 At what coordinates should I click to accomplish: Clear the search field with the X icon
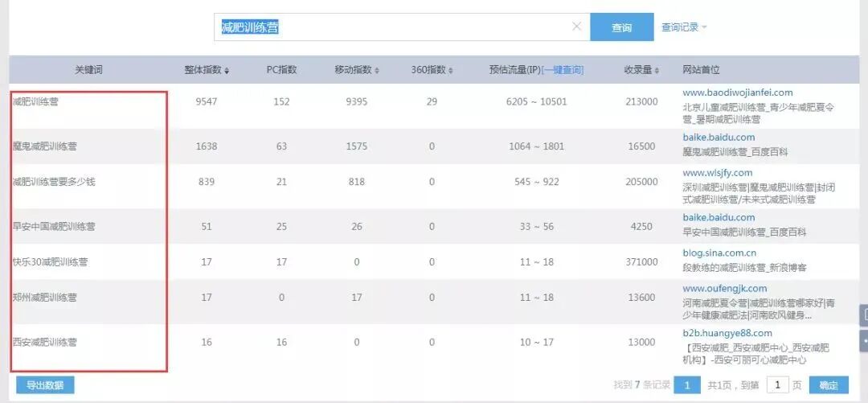point(576,27)
